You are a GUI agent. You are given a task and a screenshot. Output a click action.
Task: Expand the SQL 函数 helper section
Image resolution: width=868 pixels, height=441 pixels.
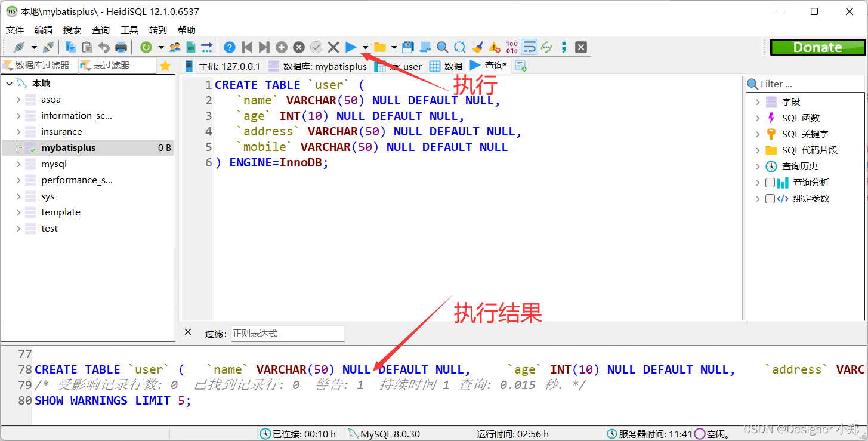758,118
